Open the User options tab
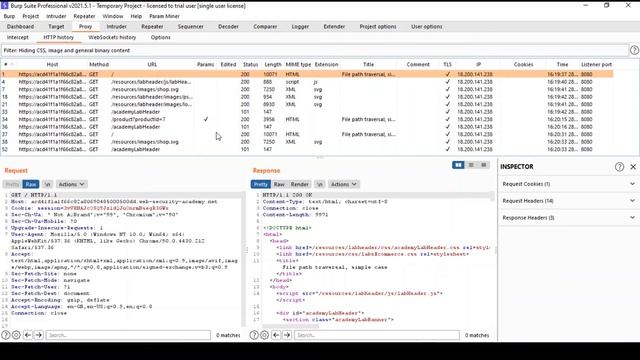Image resolution: width=640 pixels, height=360 pixels. [427, 27]
